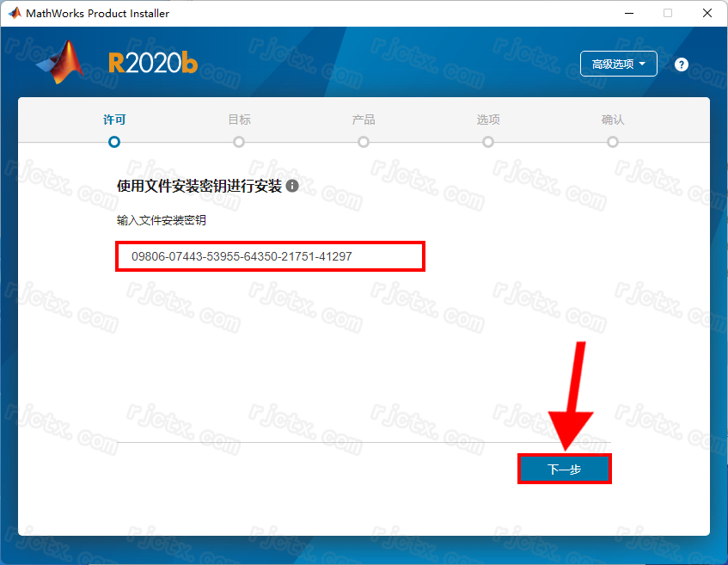Viewport: 728px width, 565px height.
Task: Select the 确认 step circle indicator
Action: 613,142
